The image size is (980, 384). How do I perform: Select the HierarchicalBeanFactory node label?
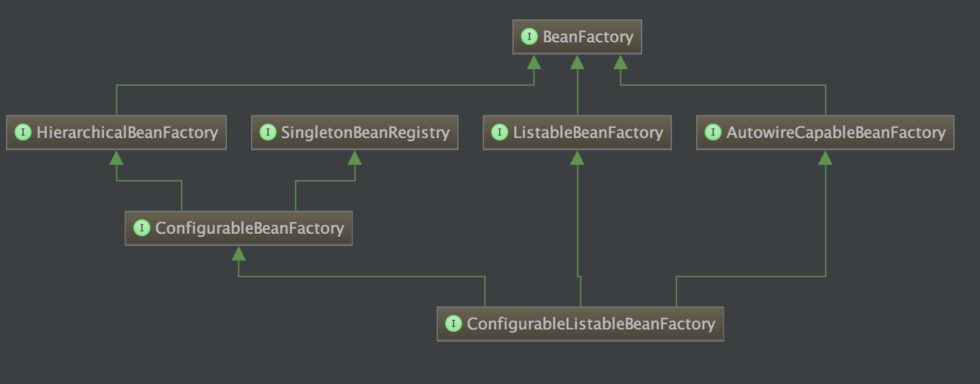coord(127,133)
